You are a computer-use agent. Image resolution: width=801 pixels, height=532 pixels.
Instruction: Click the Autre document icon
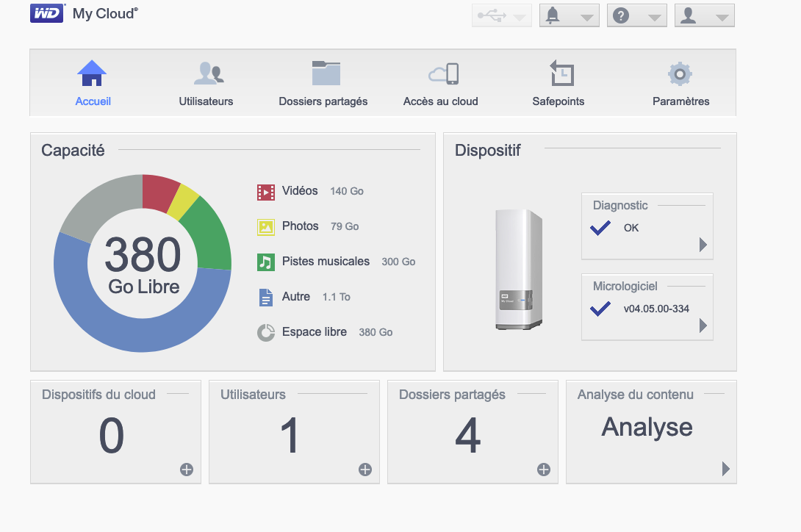pos(265,298)
